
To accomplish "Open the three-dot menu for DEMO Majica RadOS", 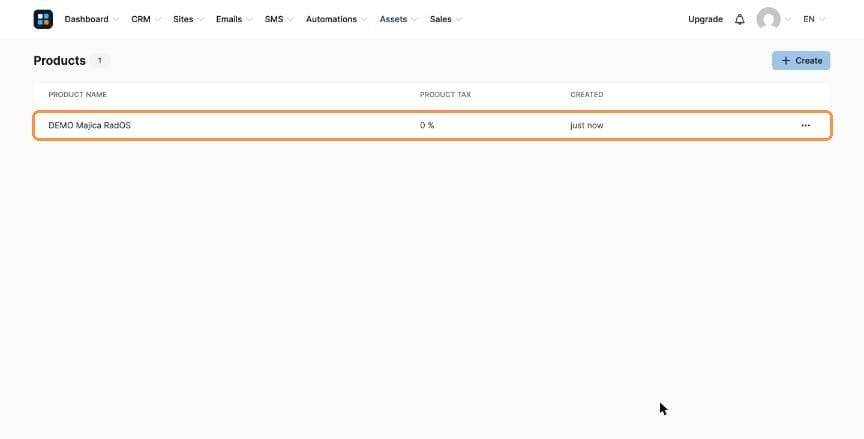I will [805, 126].
